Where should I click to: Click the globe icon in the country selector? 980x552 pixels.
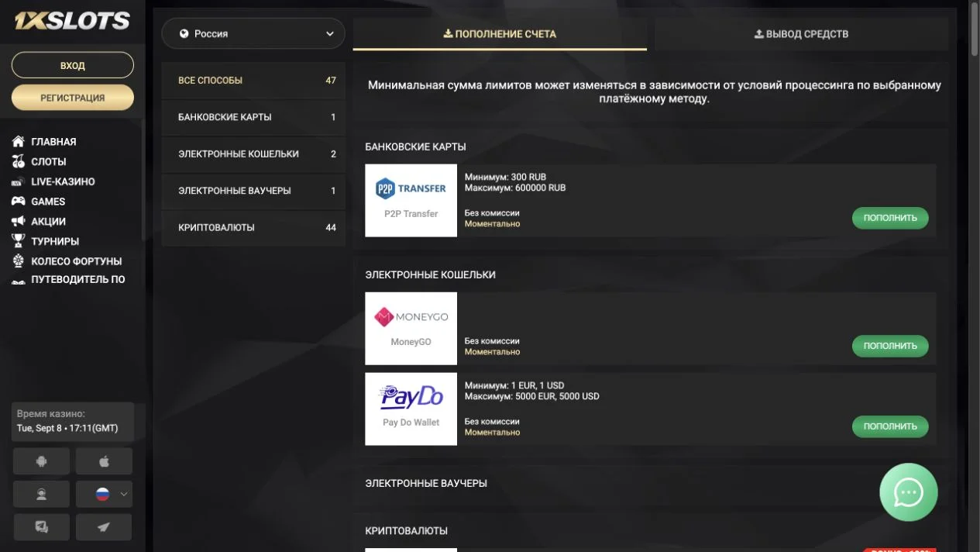pos(184,34)
